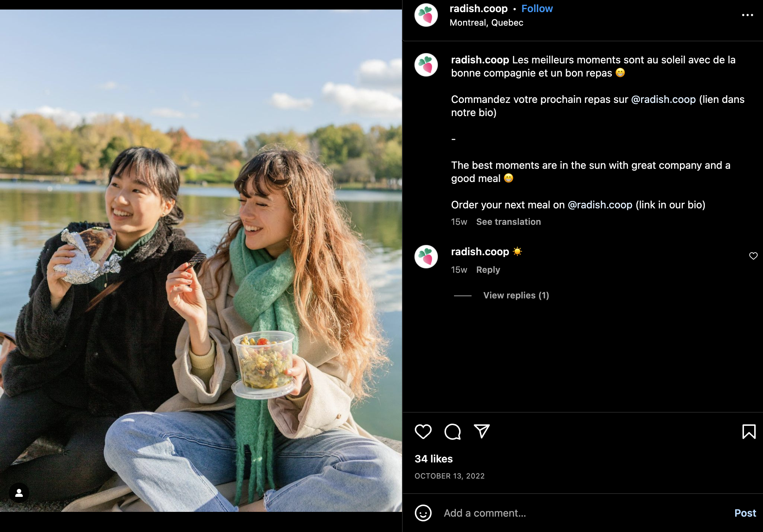Click the radish.coop avatar beside the caption
The image size is (763, 532).
click(426, 65)
